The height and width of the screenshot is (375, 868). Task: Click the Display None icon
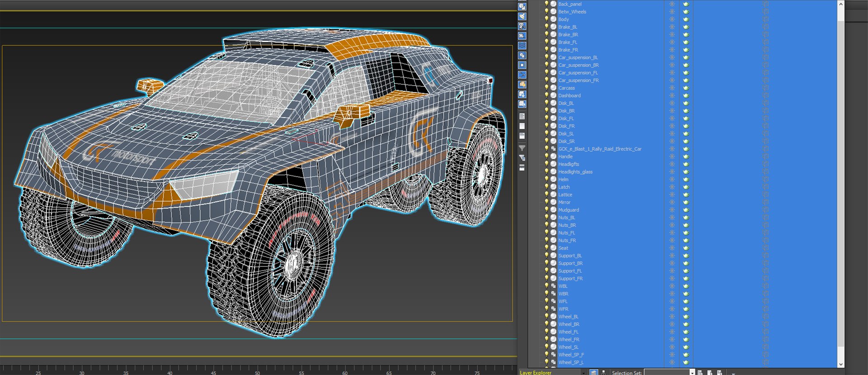click(x=522, y=126)
